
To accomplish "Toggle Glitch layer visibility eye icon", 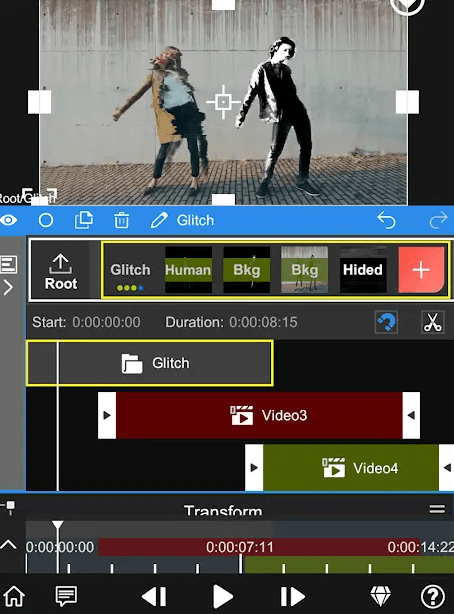I will pos(9,220).
